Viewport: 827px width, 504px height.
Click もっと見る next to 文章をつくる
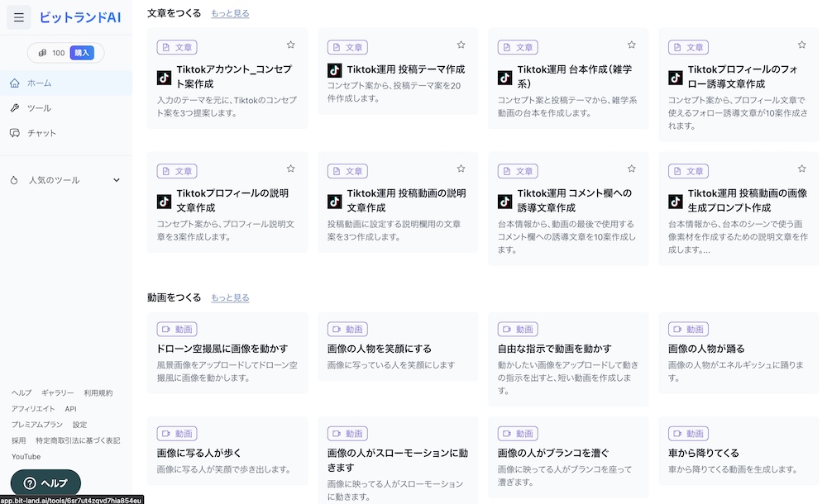pyautogui.click(x=230, y=13)
